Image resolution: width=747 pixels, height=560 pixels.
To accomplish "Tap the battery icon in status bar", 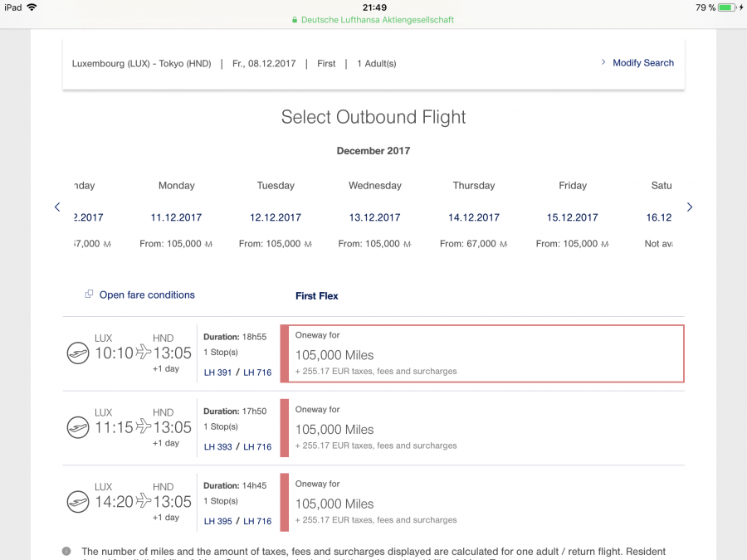I will click(x=727, y=7).
